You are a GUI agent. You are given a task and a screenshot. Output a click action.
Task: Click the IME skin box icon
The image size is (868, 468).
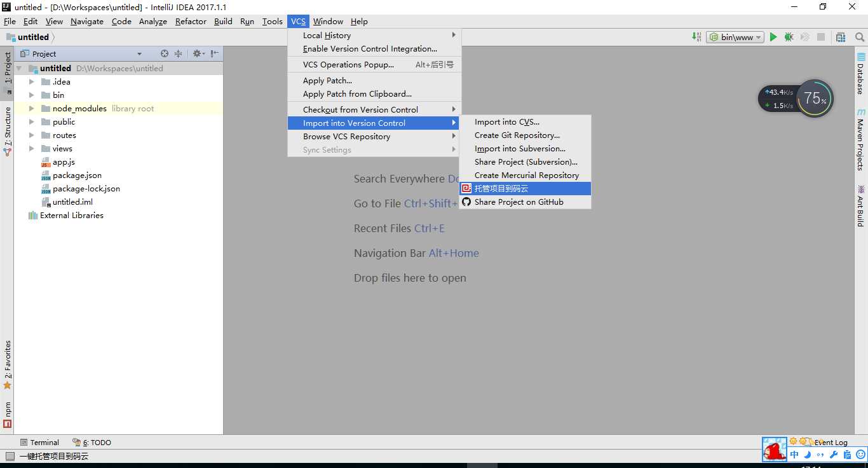click(x=847, y=455)
